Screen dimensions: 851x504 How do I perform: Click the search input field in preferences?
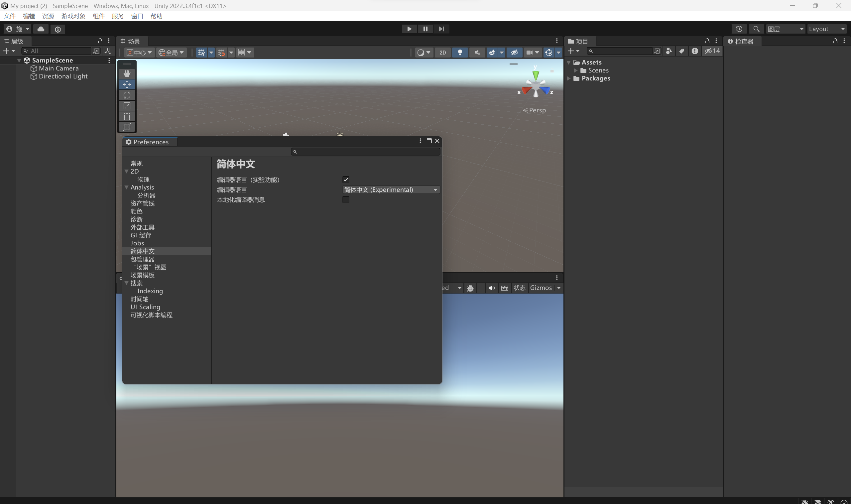(x=366, y=151)
